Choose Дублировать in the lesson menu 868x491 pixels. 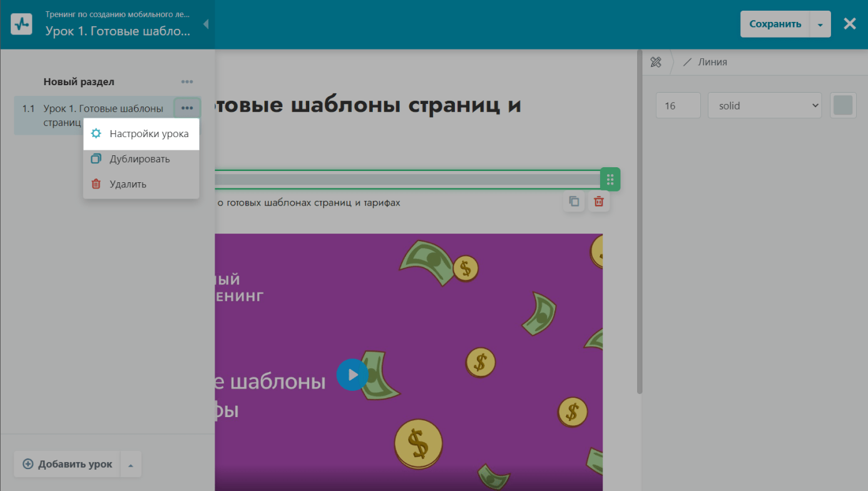(140, 159)
